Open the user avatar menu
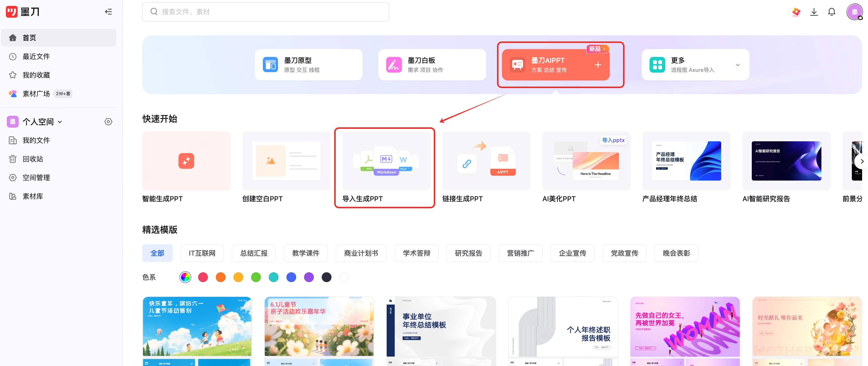The image size is (868, 366). click(x=855, y=12)
